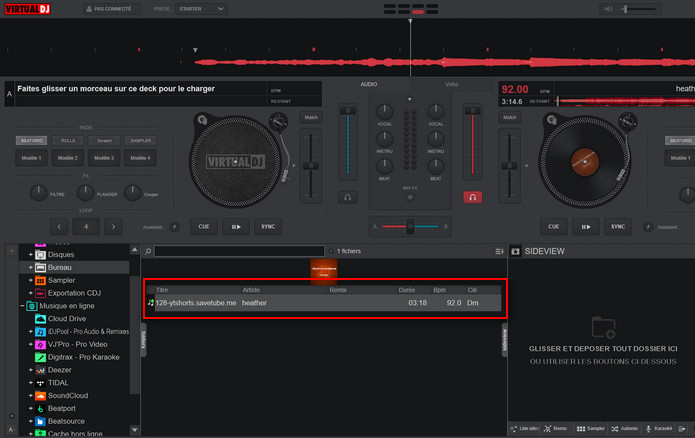Collapse the Musique en ligne tree node
Viewport: 695px width, 438px height.
[22, 306]
